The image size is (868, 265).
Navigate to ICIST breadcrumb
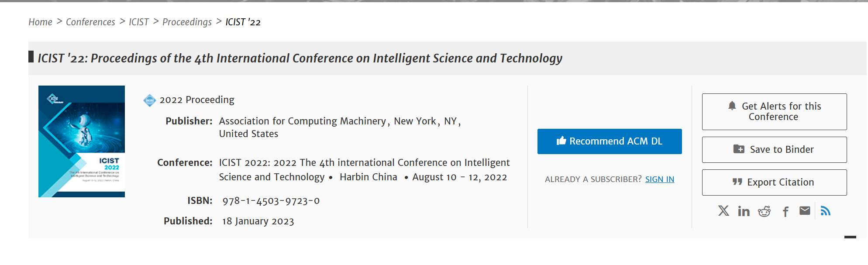(x=139, y=22)
